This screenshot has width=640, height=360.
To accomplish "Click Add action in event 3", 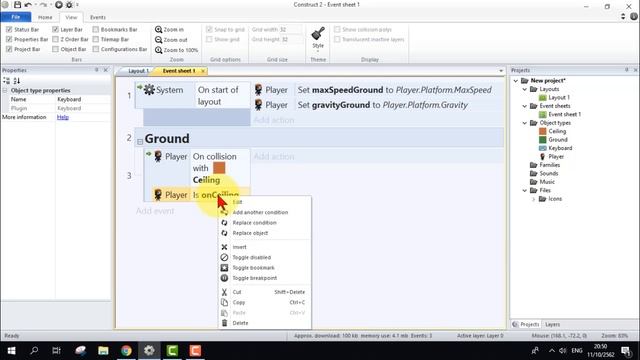I will pos(274,156).
